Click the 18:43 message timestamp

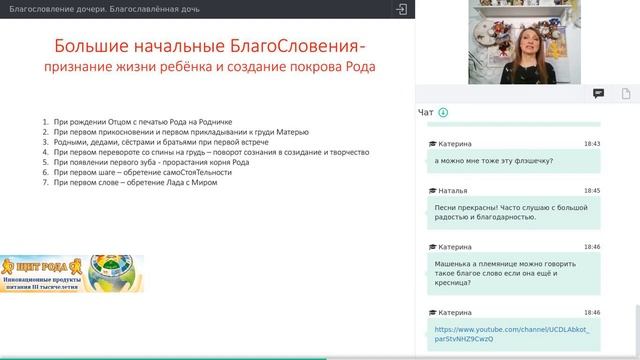[x=592, y=144]
